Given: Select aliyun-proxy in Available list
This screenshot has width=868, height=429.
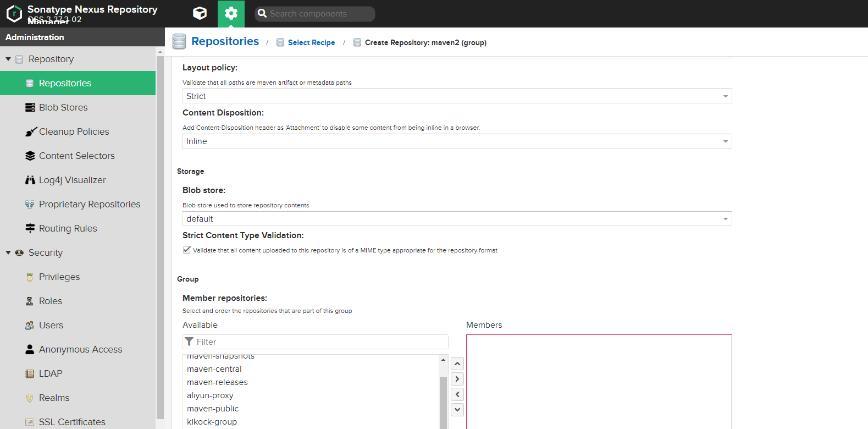Looking at the screenshot, I should pyautogui.click(x=311, y=395).
